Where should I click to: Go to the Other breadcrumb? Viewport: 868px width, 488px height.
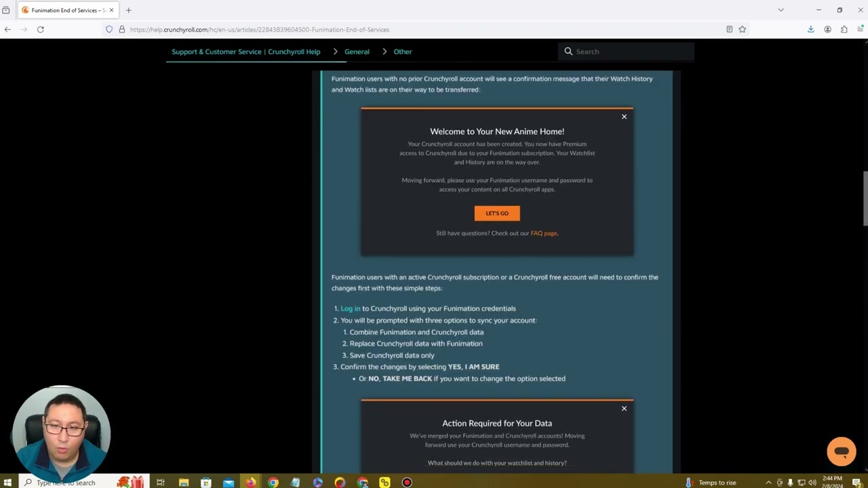403,52
